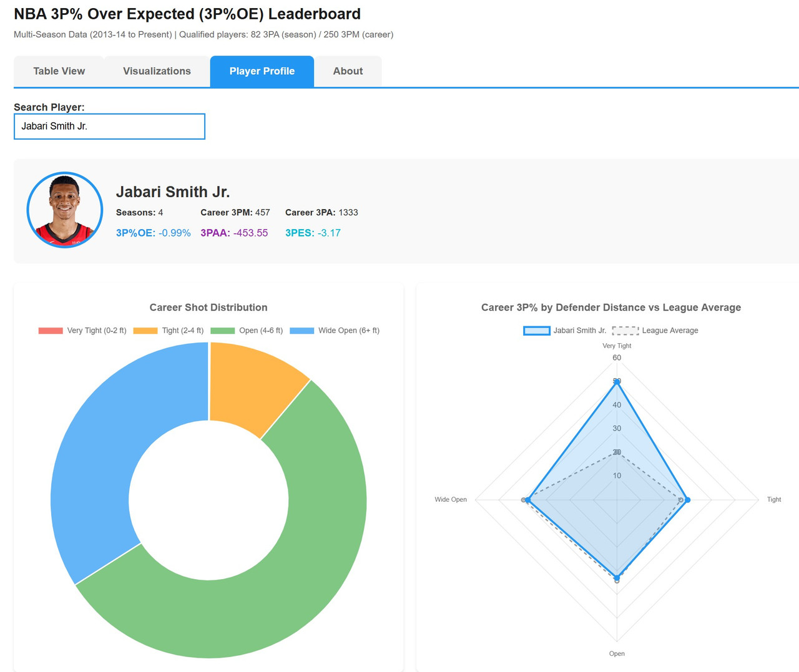Image resolution: width=799 pixels, height=672 pixels.
Task: Select the Player Profile tab
Action: click(262, 71)
